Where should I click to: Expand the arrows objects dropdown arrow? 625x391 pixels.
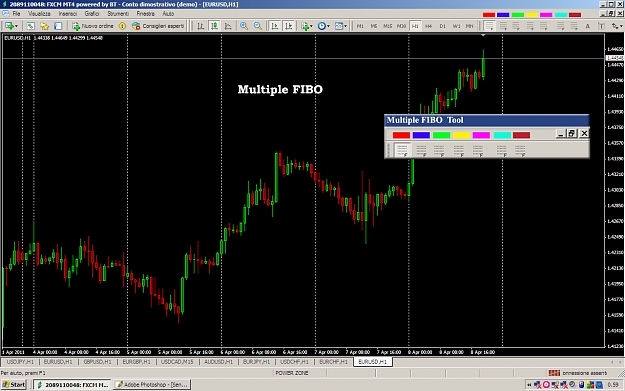(621, 26)
